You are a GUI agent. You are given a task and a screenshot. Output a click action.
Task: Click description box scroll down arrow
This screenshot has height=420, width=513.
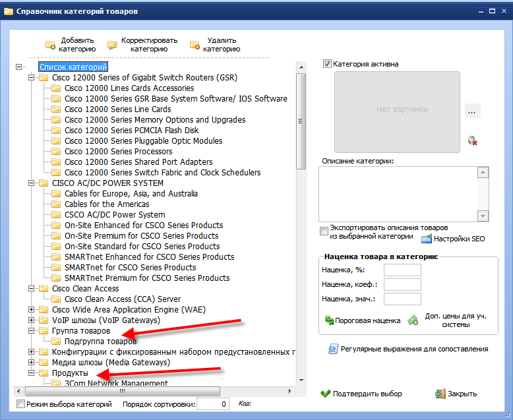tap(483, 216)
